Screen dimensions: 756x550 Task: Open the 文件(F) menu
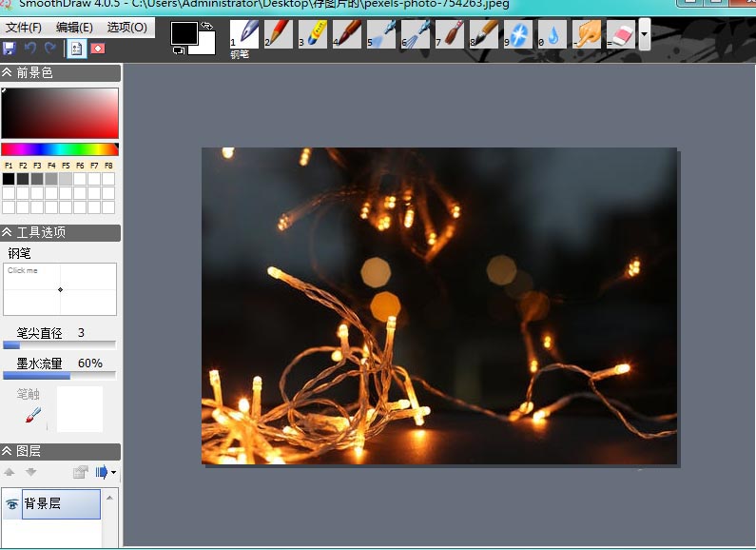point(23,28)
